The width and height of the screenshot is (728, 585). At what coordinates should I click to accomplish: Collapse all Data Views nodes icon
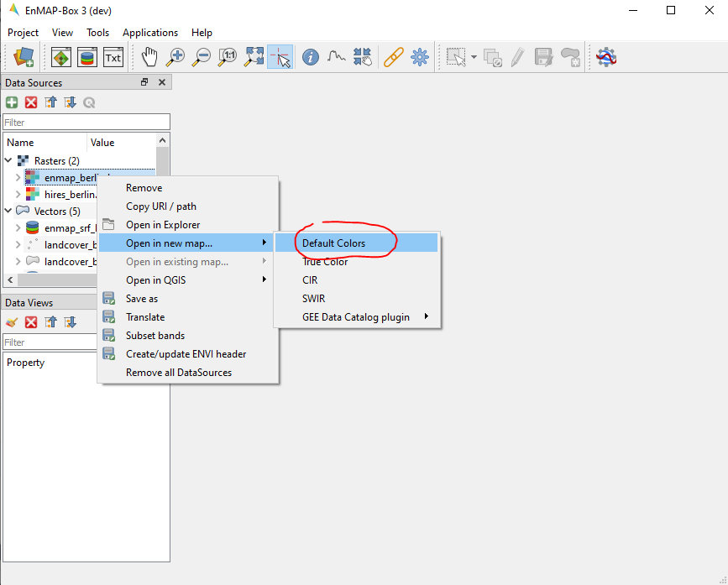50,322
